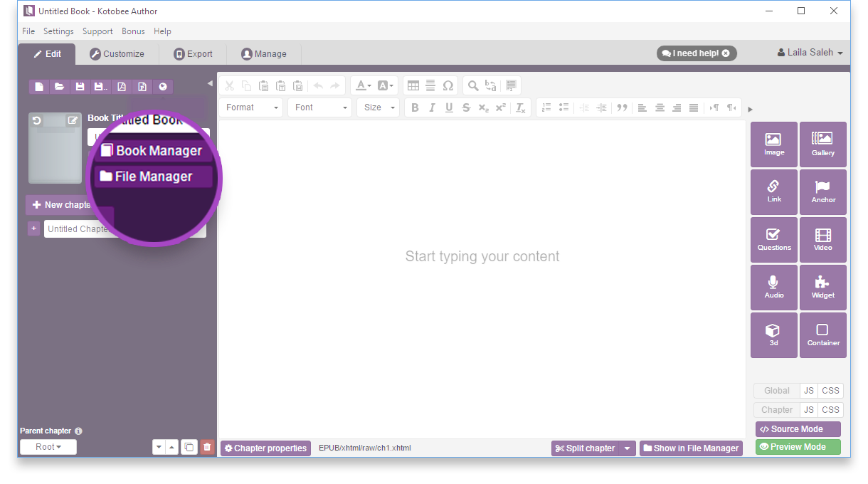The height and width of the screenshot is (484, 868).
Task: Insert a Video element
Action: (822, 240)
